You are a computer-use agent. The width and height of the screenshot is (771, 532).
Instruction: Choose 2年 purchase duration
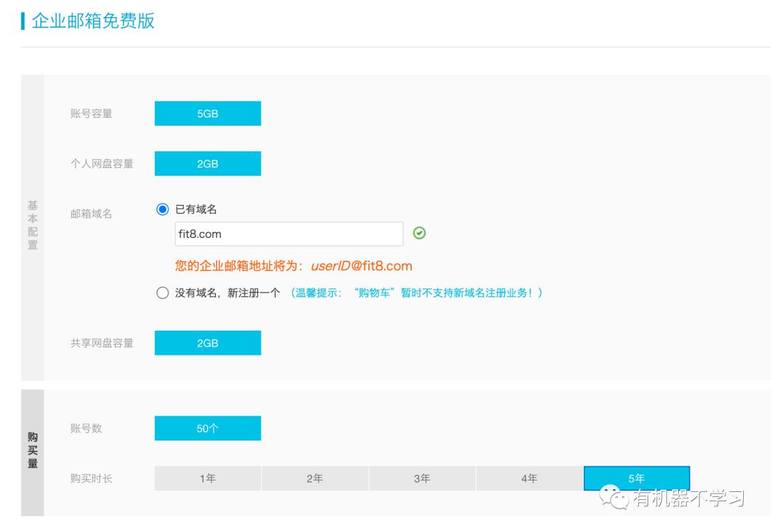(x=314, y=478)
